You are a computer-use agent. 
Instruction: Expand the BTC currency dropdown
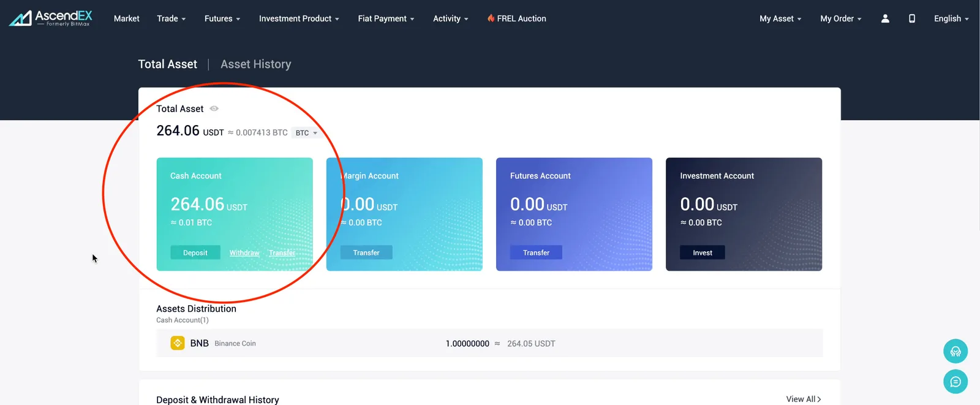pos(306,133)
